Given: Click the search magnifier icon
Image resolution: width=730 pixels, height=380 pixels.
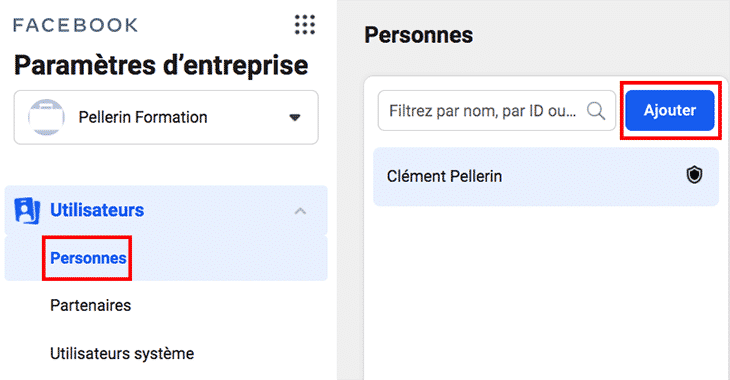Looking at the screenshot, I should [x=596, y=111].
